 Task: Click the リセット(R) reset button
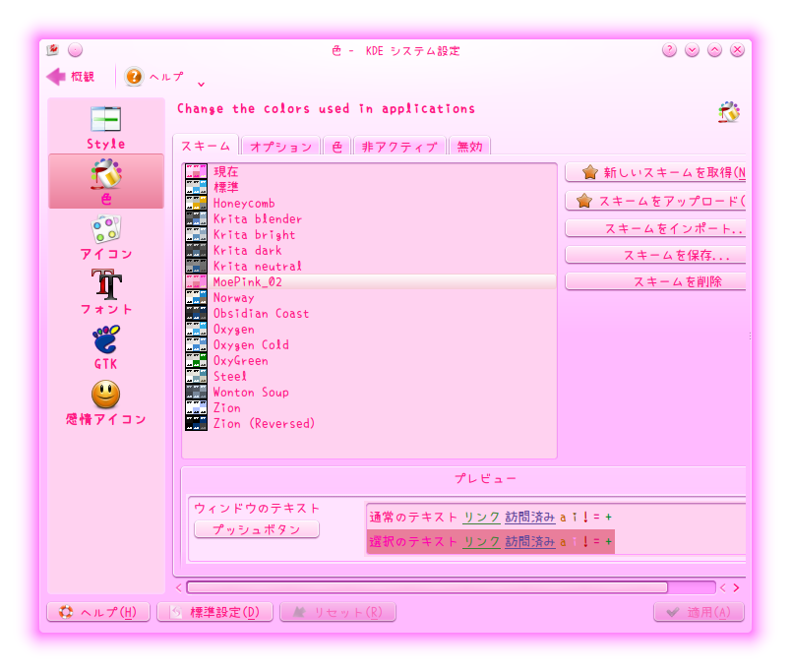[338, 612]
